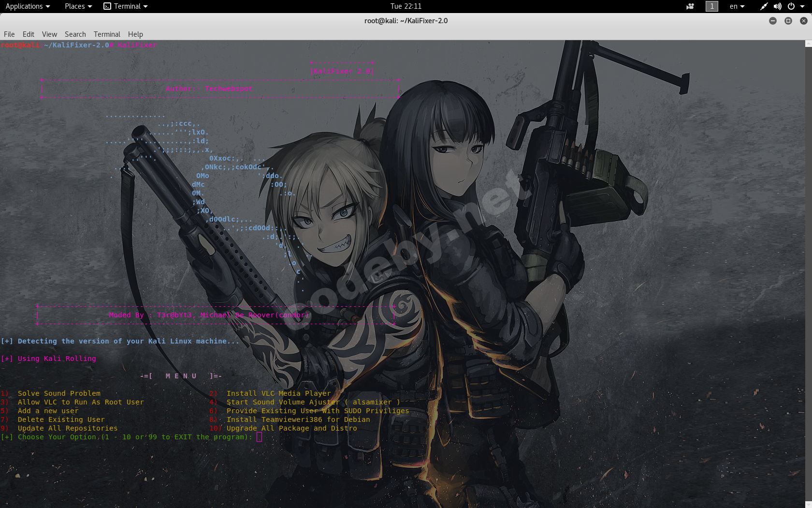Click the Tue 22:11 clock

(406, 6)
